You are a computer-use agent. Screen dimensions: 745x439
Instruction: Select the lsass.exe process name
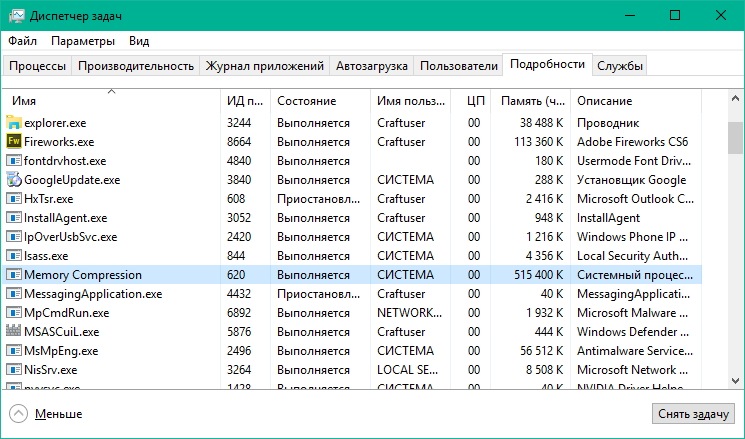click(46, 256)
